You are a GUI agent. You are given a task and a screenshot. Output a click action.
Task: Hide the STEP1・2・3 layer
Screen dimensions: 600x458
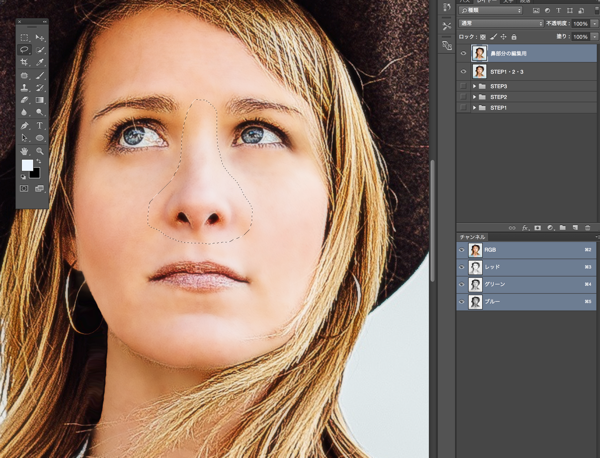click(463, 72)
